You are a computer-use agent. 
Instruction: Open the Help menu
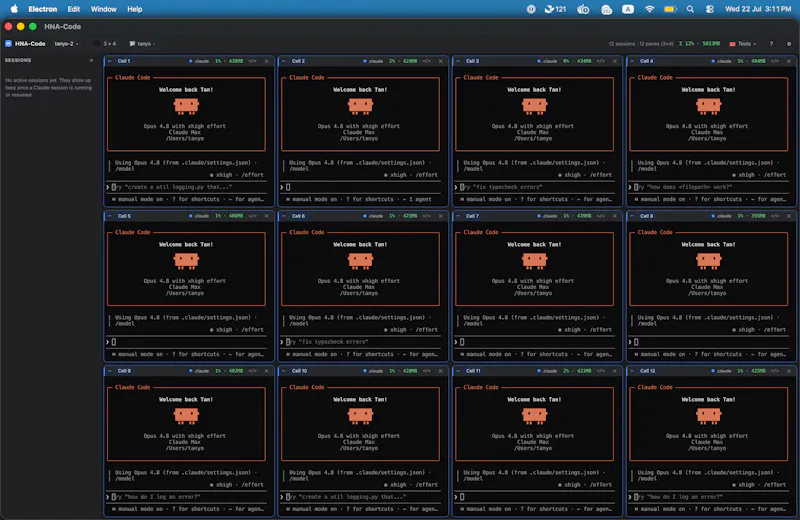coord(135,9)
